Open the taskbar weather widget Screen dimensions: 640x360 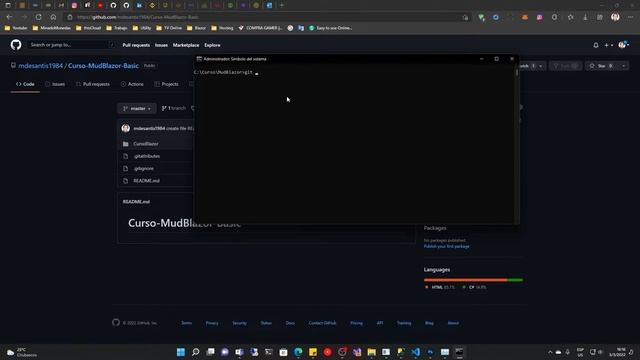pos(22,352)
